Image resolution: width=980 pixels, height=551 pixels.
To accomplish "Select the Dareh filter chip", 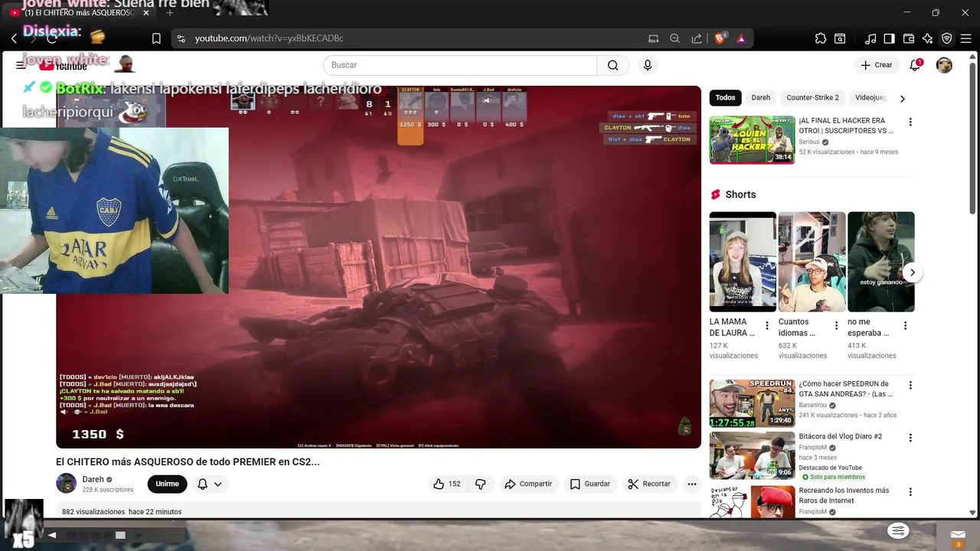I will [x=761, y=98].
